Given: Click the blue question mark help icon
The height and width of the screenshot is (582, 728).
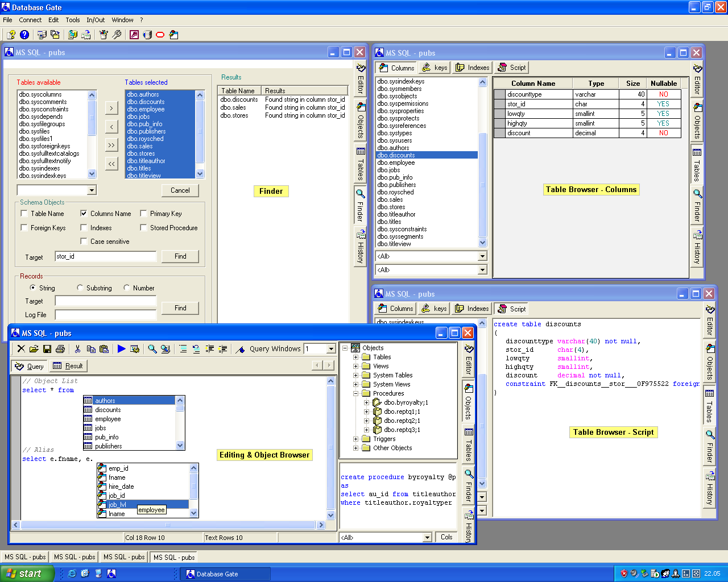Looking at the screenshot, I should (24, 35).
